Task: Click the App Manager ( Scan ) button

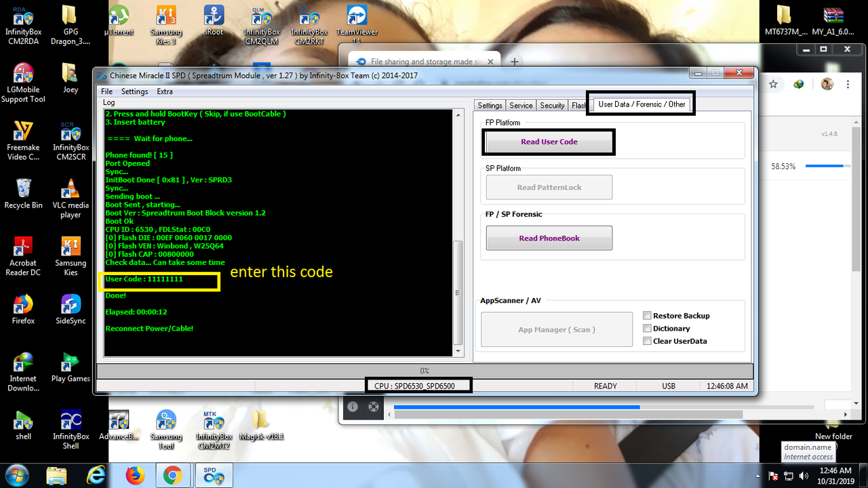Action: tap(557, 330)
